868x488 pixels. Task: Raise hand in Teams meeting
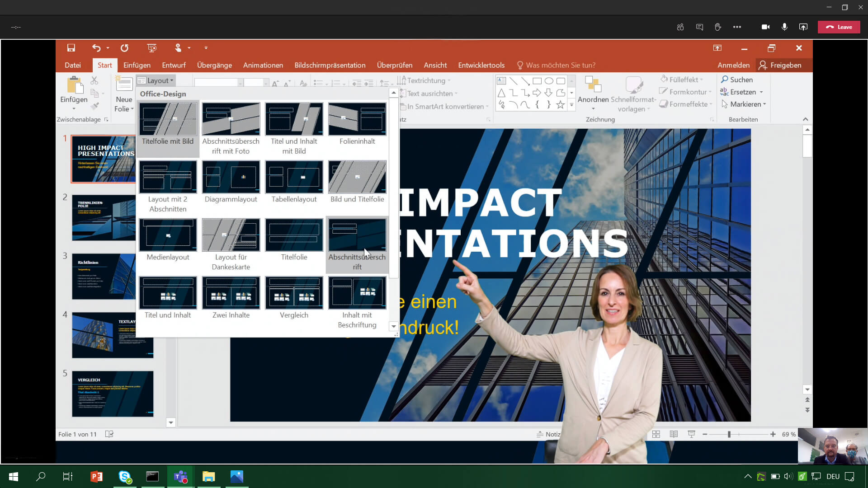718,27
